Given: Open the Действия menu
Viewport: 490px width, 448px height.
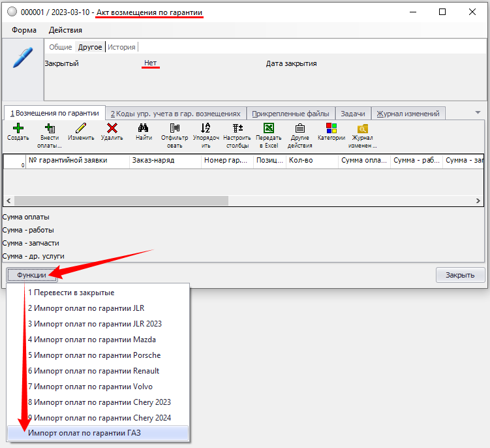Looking at the screenshot, I should pyautogui.click(x=65, y=30).
